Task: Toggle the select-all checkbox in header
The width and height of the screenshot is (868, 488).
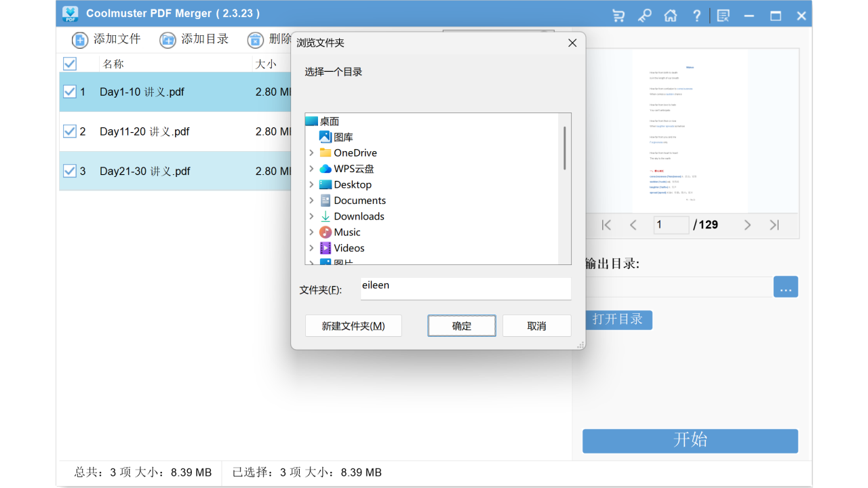Action: point(70,63)
